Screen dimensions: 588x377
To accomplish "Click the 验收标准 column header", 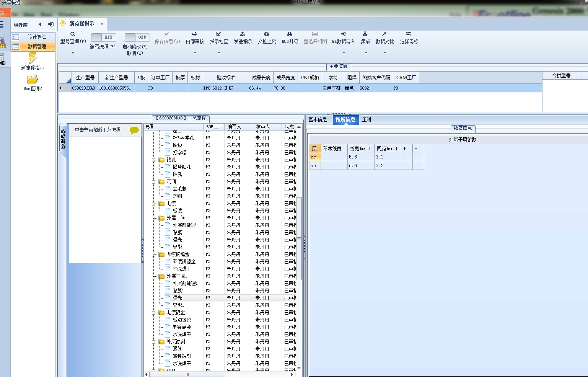I will [226, 78].
